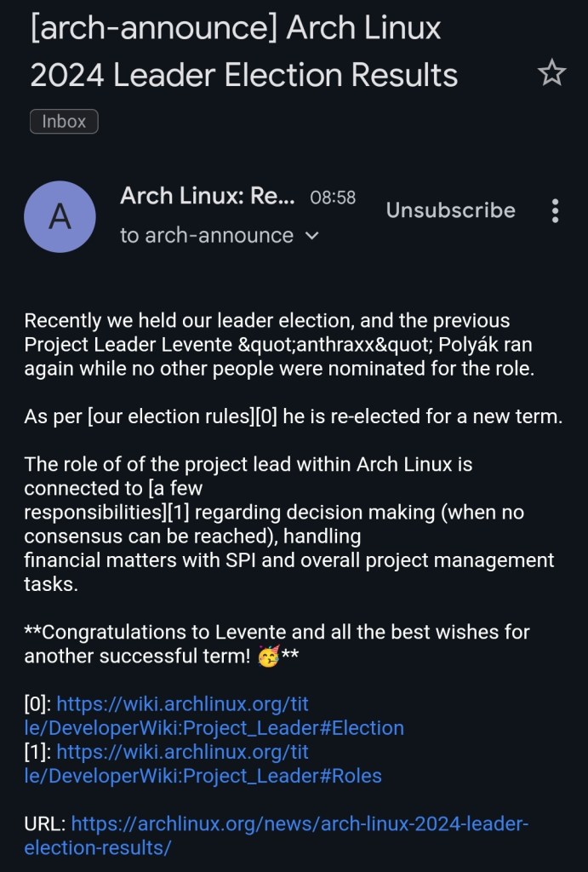
Task: Select the Inbox label chip
Action: 64,122
